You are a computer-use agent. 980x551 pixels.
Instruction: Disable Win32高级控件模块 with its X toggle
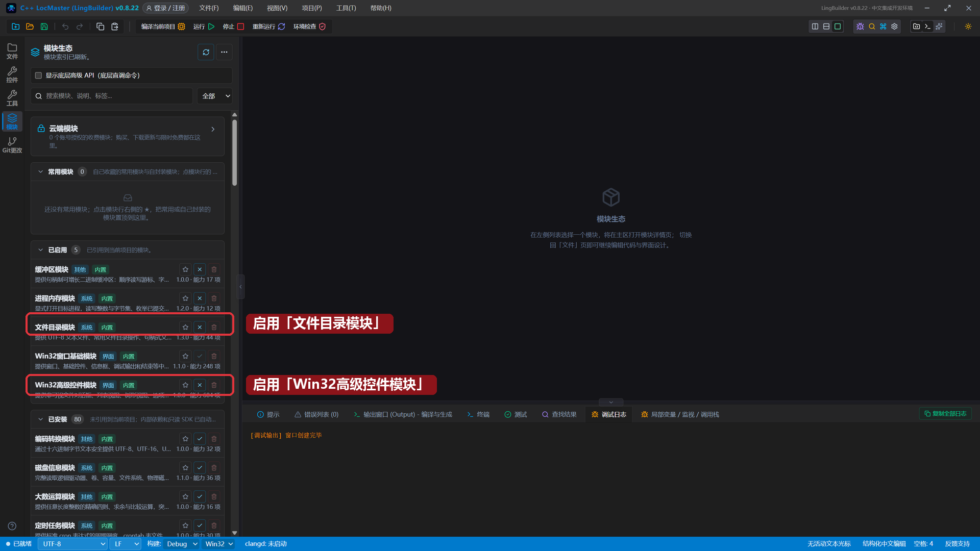200,385
